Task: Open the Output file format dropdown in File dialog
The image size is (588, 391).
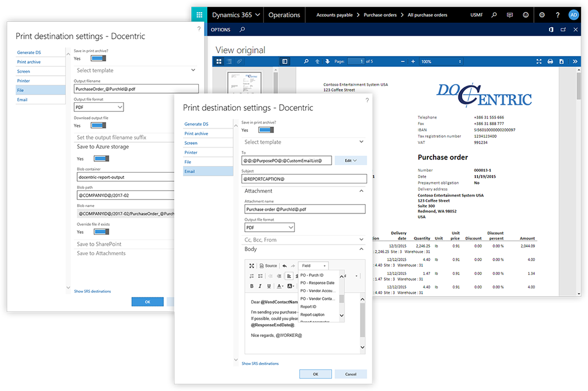Action: (x=99, y=107)
